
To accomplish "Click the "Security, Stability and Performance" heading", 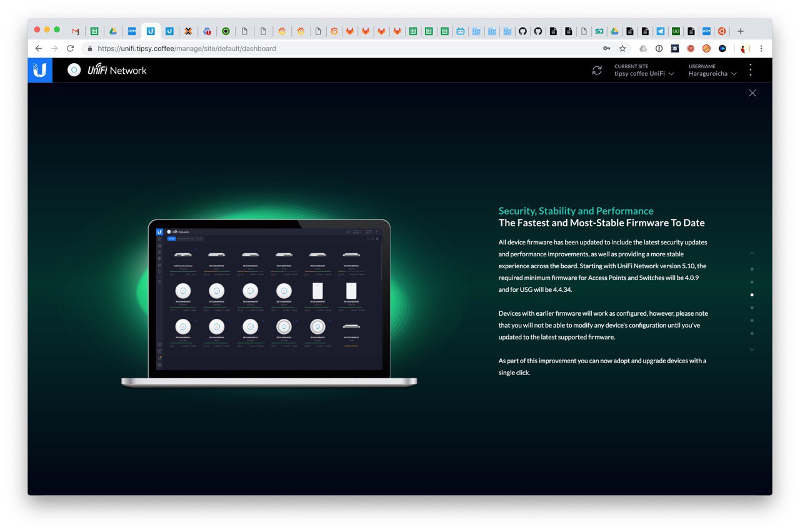I will pos(576,211).
